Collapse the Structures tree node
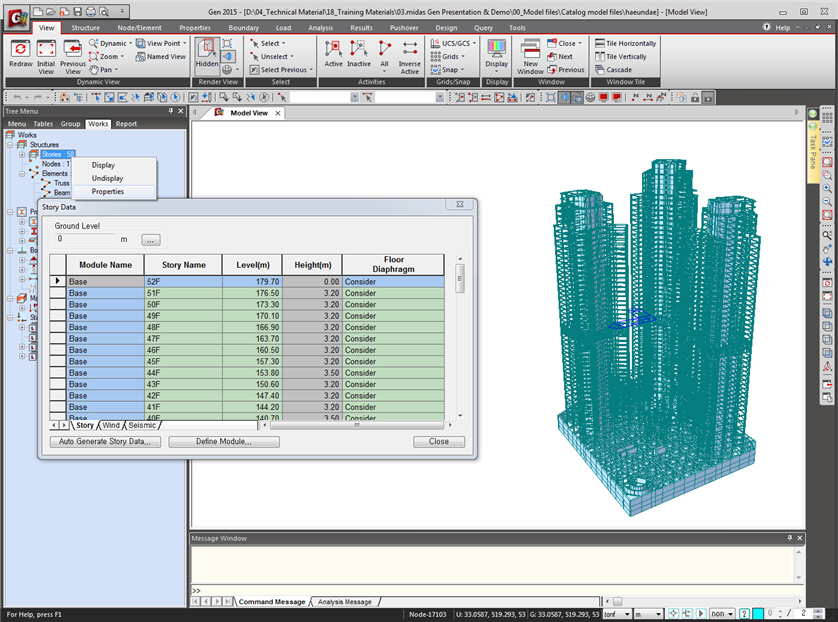The image size is (838, 622). (10, 145)
